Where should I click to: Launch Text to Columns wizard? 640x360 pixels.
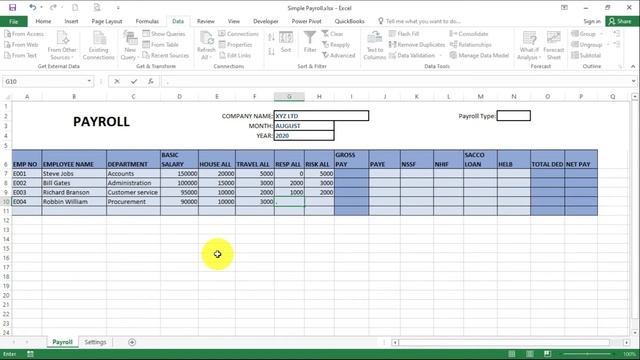coord(374,45)
